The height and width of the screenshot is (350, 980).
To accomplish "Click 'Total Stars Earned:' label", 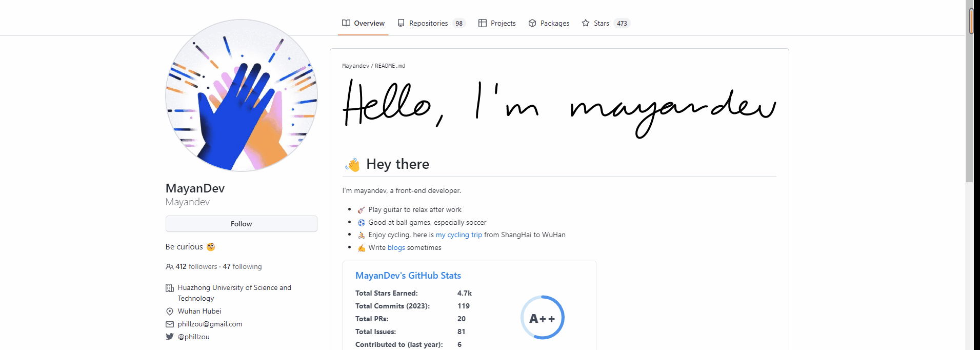I will coord(387,293).
